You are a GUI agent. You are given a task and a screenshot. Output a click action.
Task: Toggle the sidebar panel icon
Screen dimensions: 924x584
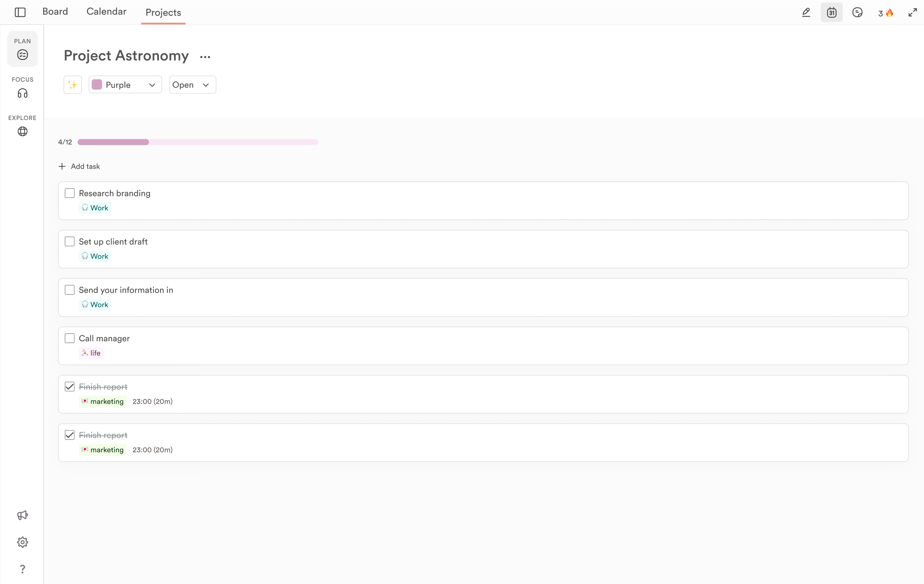[20, 12]
